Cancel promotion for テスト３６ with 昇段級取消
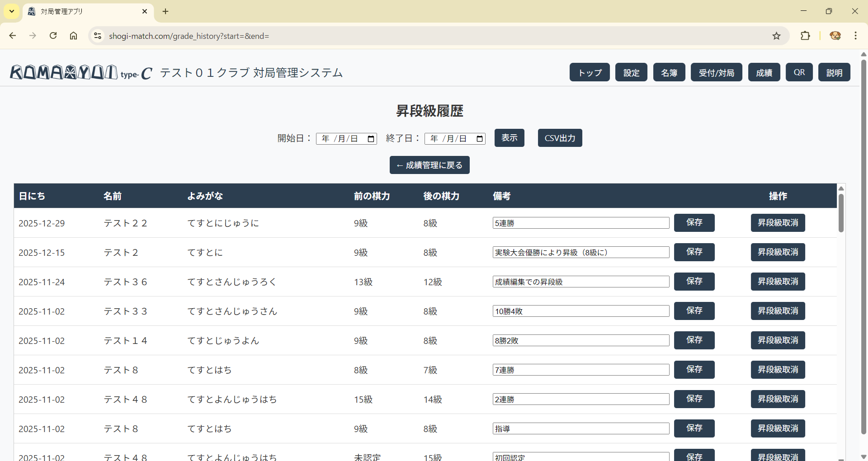Viewport: 868px width, 461px height. coord(778,282)
